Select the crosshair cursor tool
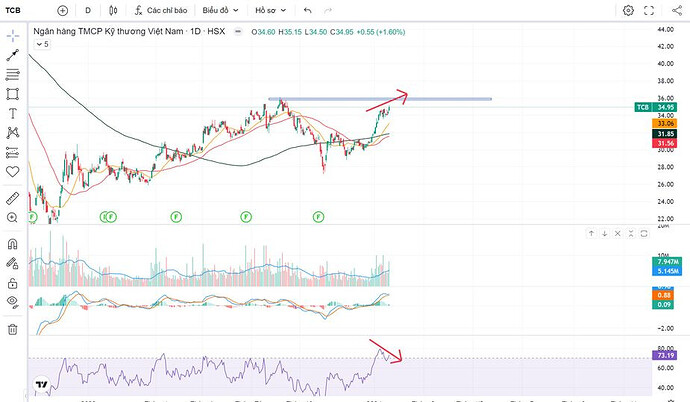 [13, 36]
